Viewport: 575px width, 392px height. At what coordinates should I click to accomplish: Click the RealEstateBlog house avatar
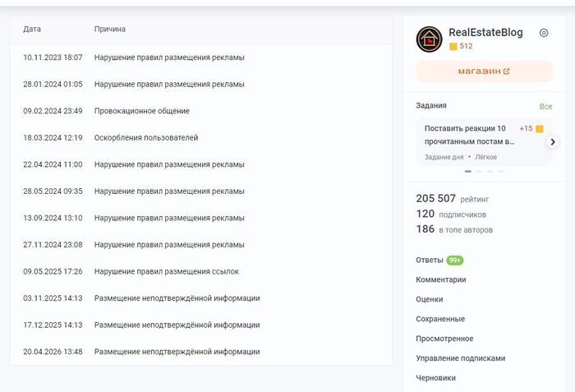pos(429,39)
